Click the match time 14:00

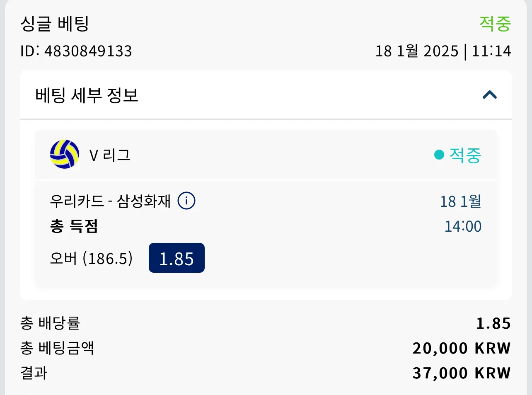click(x=463, y=226)
